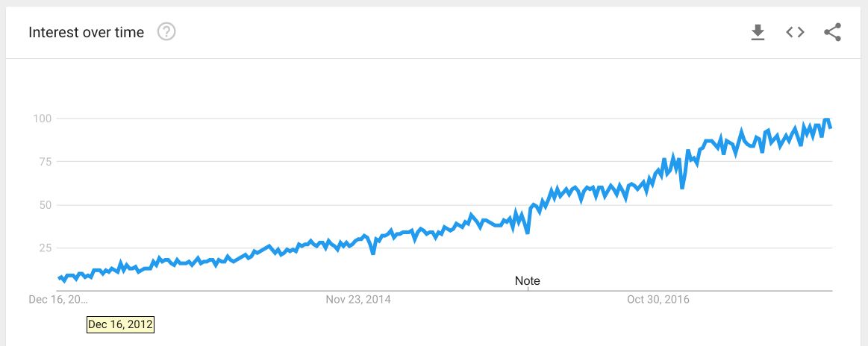The image size is (868, 346).
Task: Click the truncated 'Dec 16, 20...' axis label
Action: coord(58,300)
